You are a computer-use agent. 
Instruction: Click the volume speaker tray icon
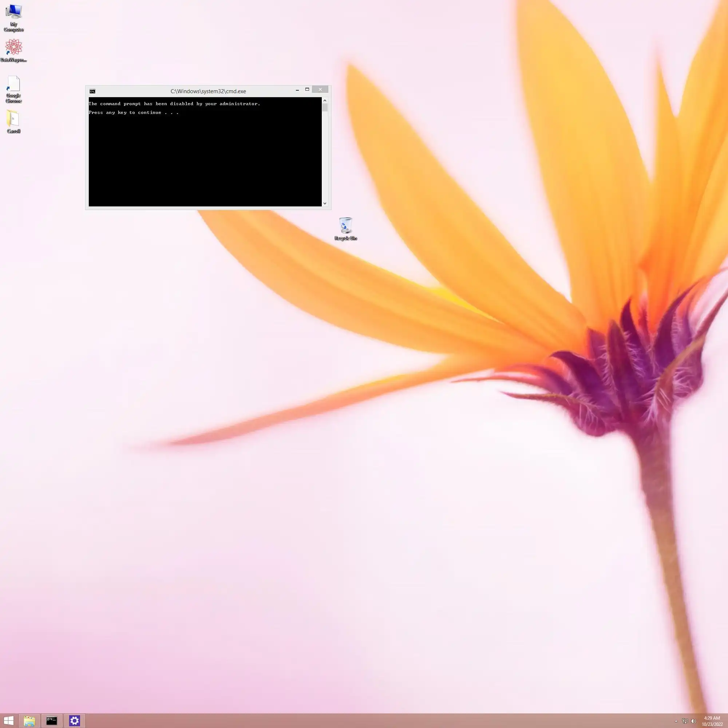tap(693, 721)
